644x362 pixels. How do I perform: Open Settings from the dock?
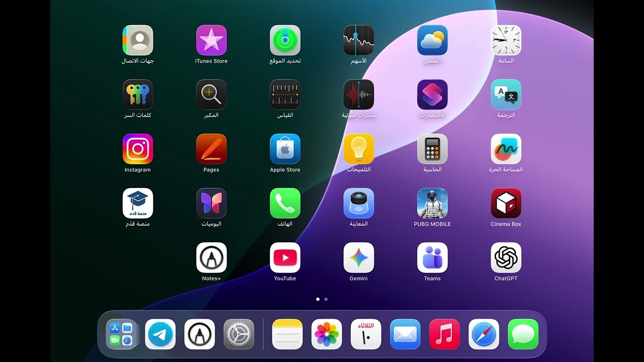tap(239, 334)
